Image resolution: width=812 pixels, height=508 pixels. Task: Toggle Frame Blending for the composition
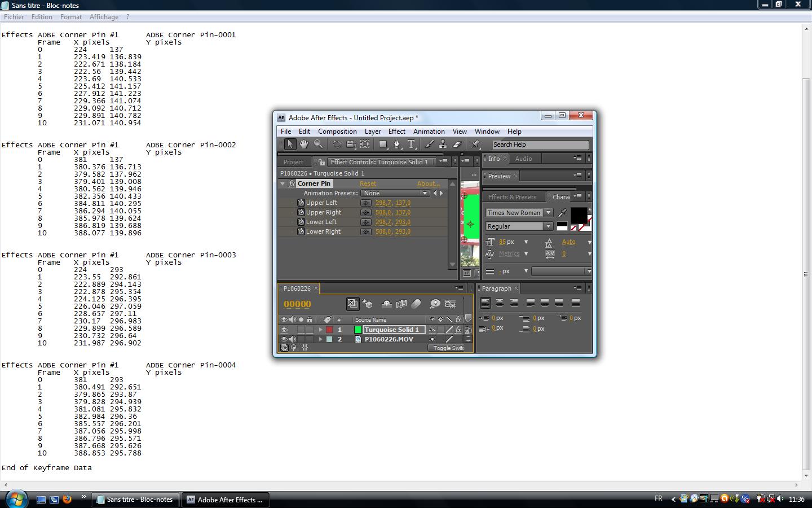click(401, 304)
